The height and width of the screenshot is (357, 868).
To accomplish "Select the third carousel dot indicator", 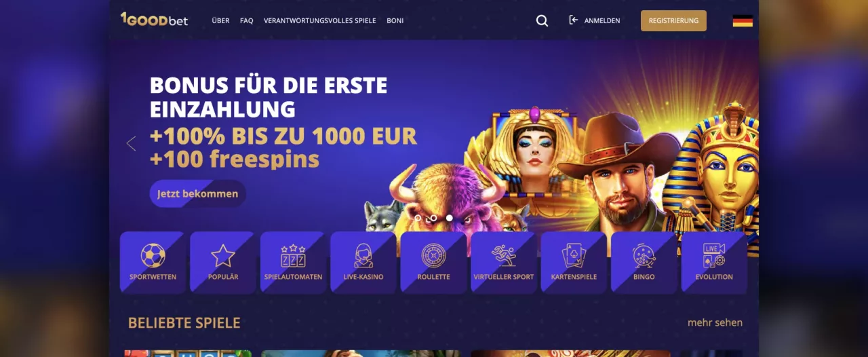I will pyautogui.click(x=449, y=218).
